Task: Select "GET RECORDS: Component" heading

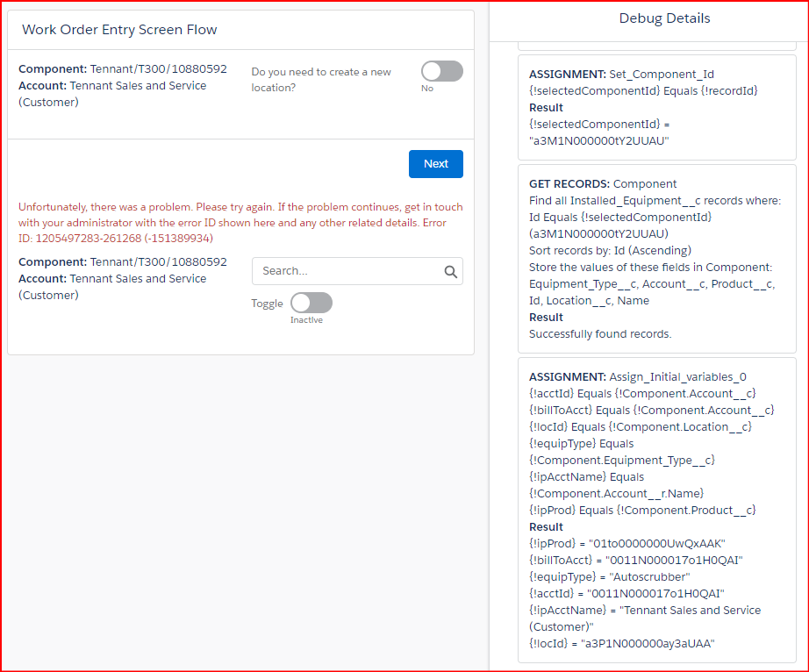Action: 603,184
